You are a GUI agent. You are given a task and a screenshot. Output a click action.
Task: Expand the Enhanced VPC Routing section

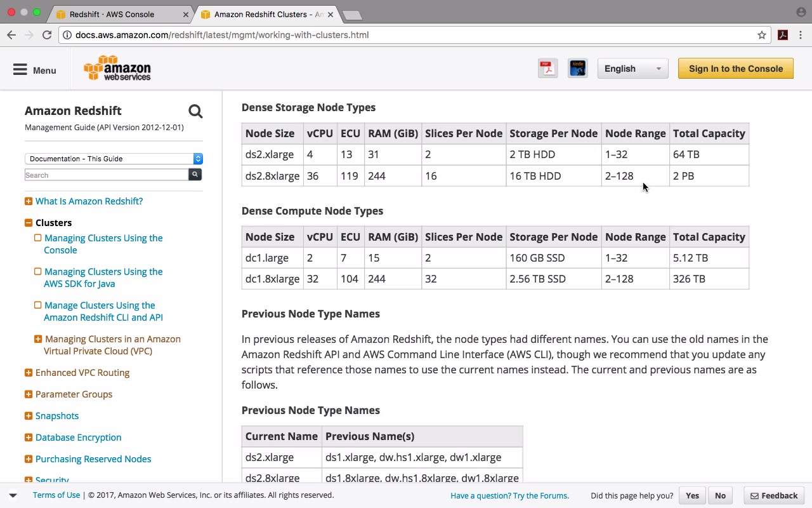point(29,373)
